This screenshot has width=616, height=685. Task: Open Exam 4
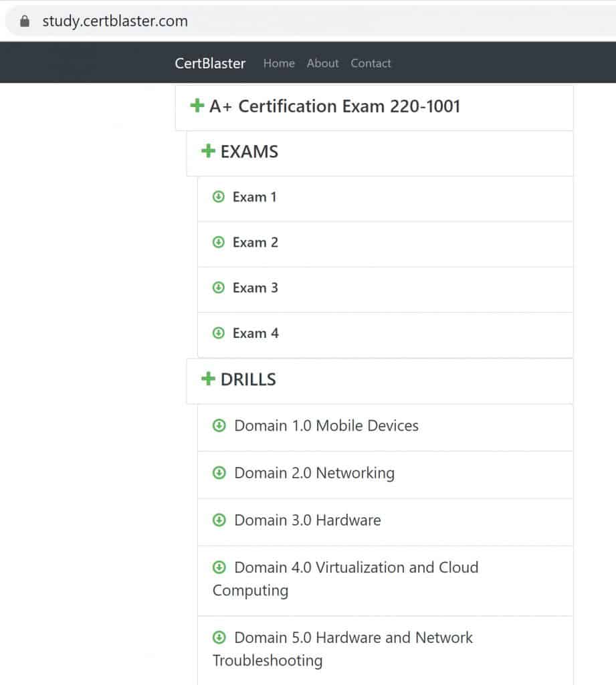(255, 333)
